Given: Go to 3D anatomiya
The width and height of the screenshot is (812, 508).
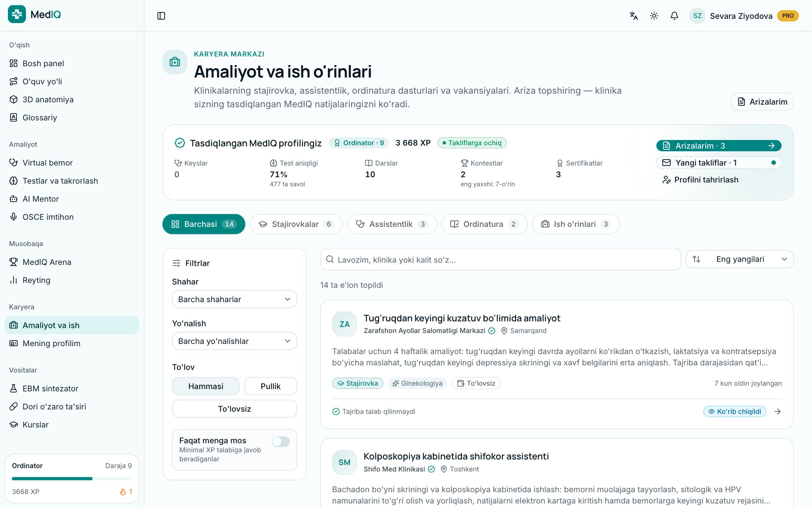Looking at the screenshot, I should (x=72, y=99).
